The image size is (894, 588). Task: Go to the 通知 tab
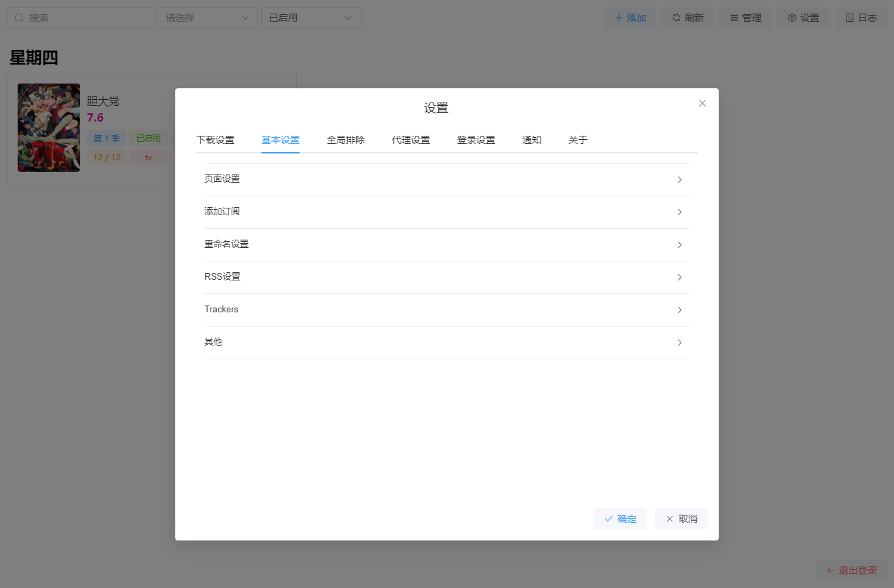532,141
